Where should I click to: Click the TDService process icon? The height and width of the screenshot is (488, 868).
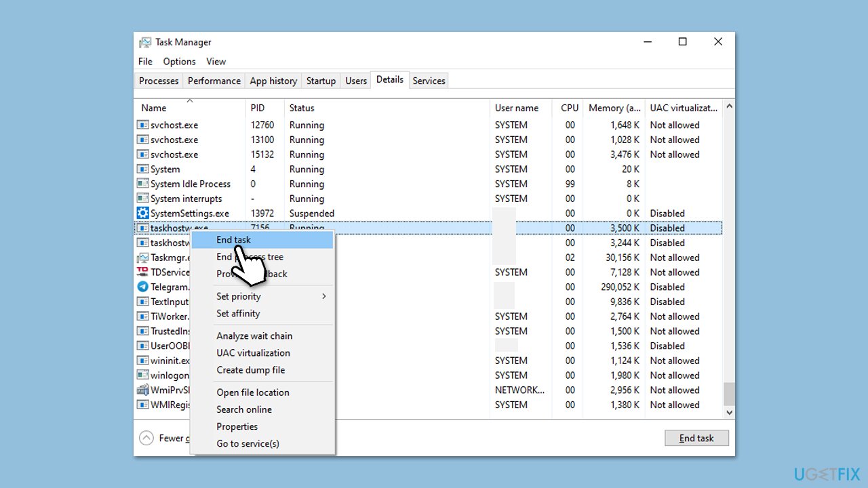[x=142, y=272]
